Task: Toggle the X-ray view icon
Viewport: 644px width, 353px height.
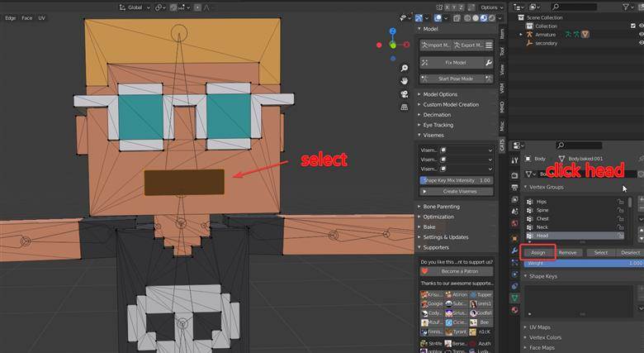Action: (x=457, y=18)
